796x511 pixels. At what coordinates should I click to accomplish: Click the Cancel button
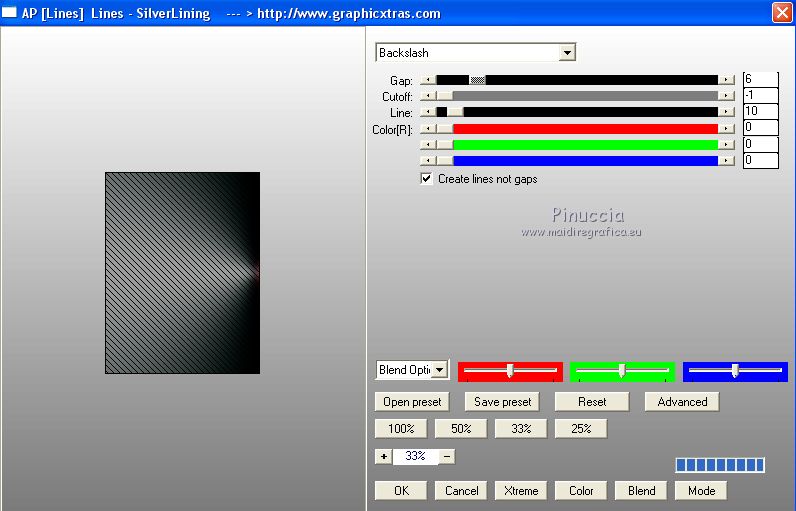461,491
